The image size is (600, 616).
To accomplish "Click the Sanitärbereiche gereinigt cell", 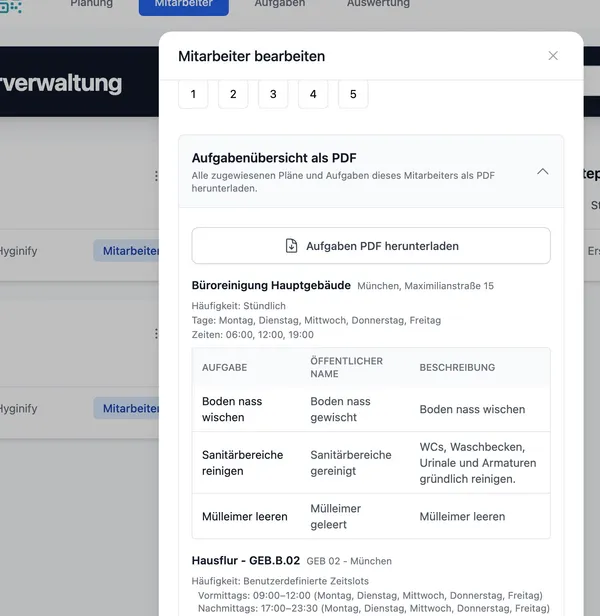I will [351, 463].
